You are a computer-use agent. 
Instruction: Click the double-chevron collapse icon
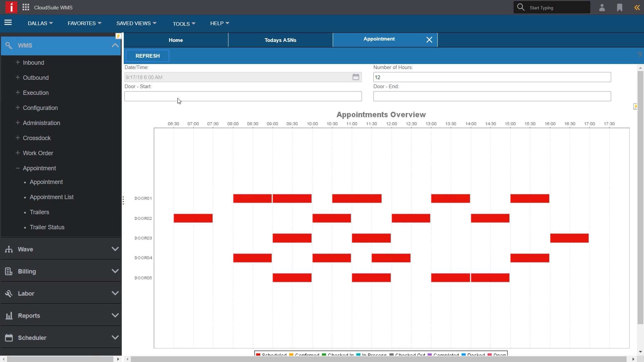[x=637, y=7]
